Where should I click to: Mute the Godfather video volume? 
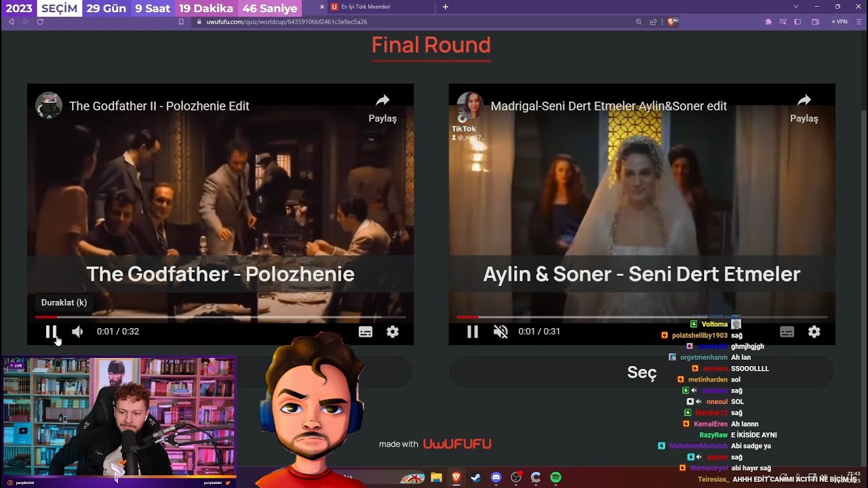pos(78,331)
